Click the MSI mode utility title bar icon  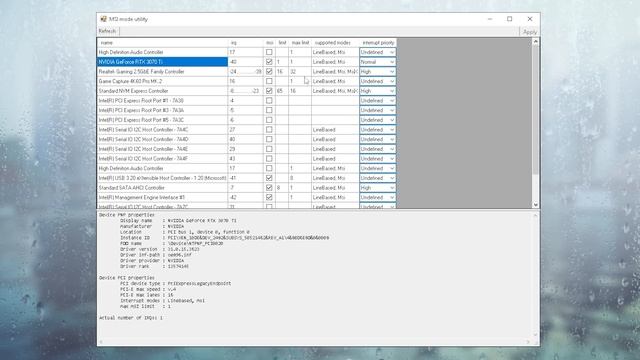coord(104,19)
